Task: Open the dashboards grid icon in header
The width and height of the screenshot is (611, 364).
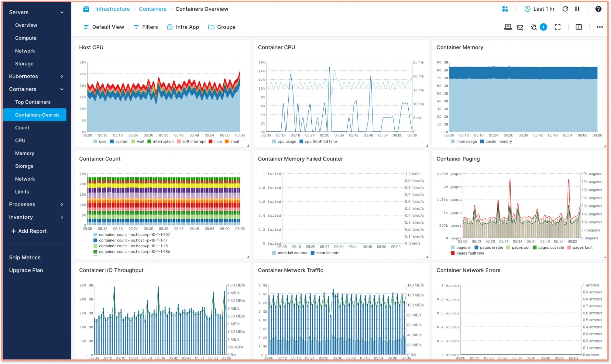Action: tap(505, 9)
